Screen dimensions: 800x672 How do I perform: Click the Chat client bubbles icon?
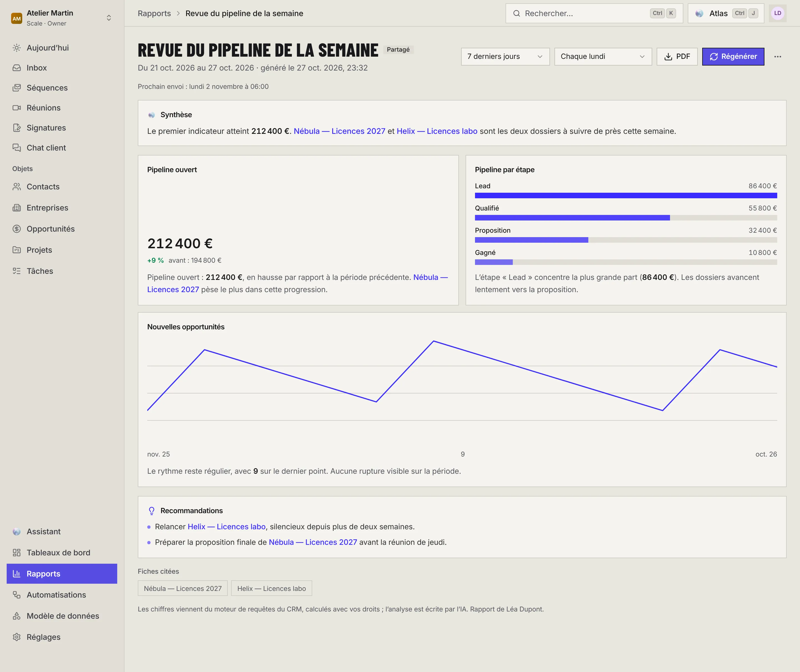click(x=16, y=148)
